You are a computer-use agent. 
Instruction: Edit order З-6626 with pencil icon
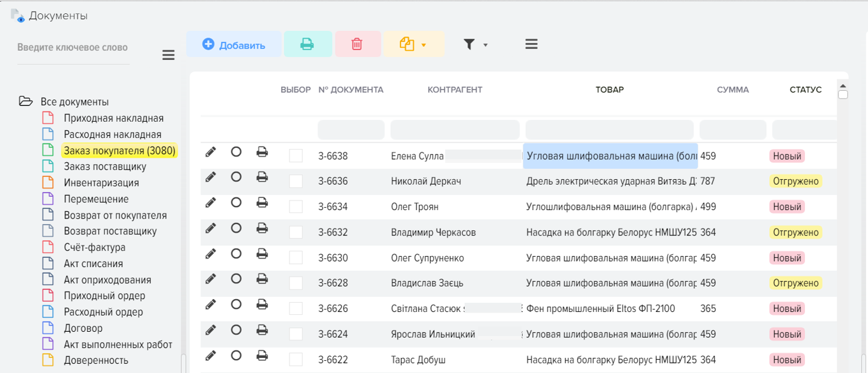(x=210, y=305)
